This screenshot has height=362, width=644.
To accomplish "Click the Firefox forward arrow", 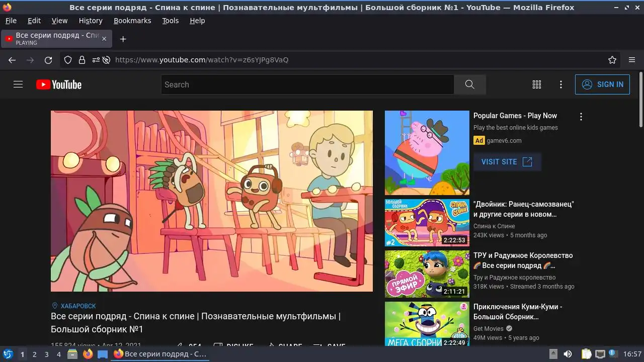I will [x=30, y=60].
